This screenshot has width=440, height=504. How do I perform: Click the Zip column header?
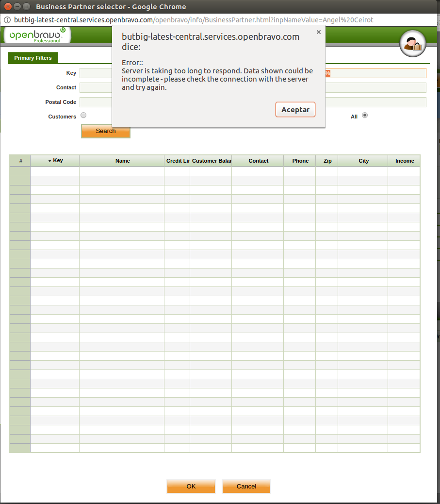pos(327,161)
